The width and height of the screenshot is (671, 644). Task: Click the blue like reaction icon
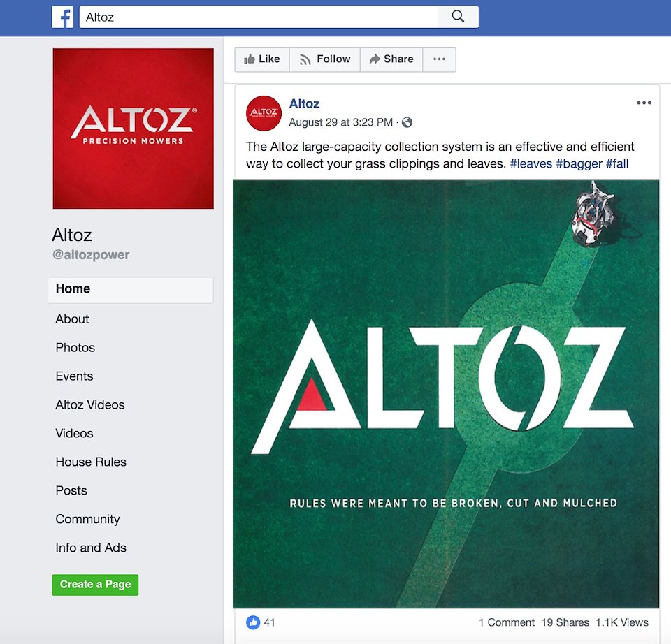tap(253, 622)
